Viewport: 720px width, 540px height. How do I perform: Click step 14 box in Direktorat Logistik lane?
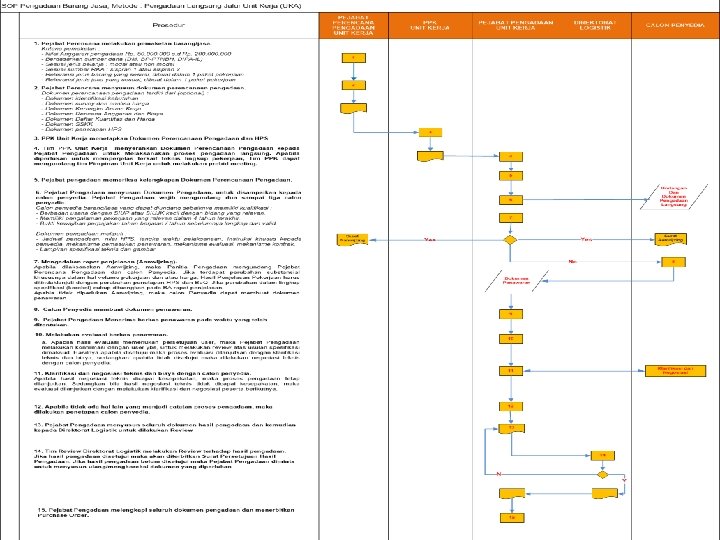coord(602,456)
